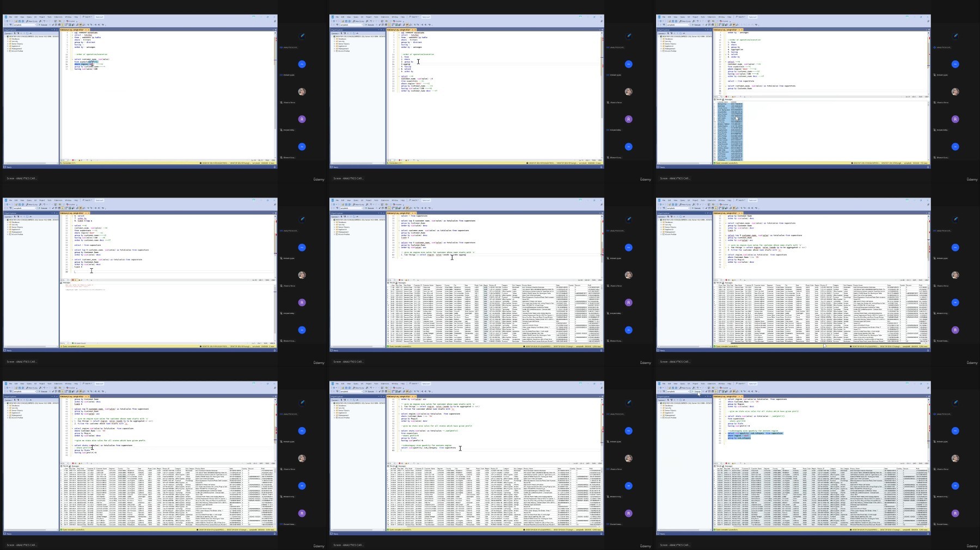The height and width of the screenshot is (550, 980).
Task: Click the editor's vertical scrollbar in the top-left frame
Action: [275, 95]
